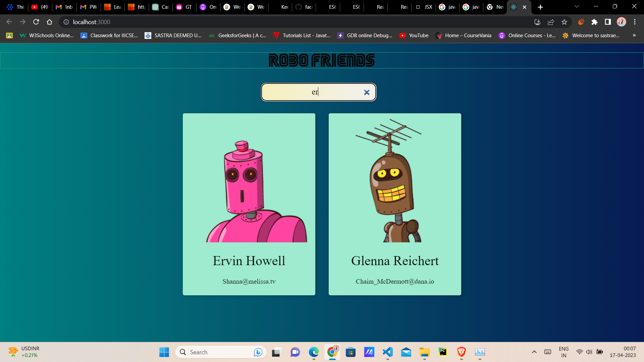Switch to the YouTube (49) tab
The height and width of the screenshot is (362, 644).
tap(40, 7)
